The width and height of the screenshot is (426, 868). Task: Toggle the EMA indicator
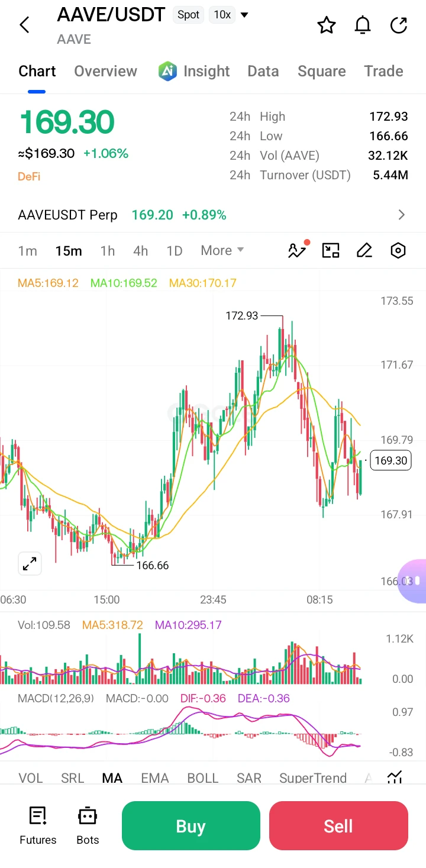tap(155, 777)
